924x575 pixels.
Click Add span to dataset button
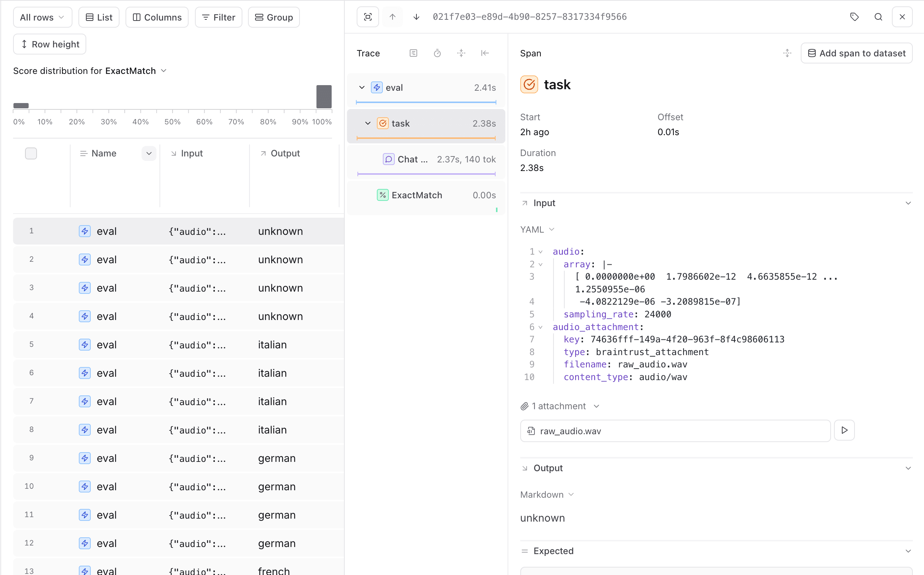(x=856, y=53)
